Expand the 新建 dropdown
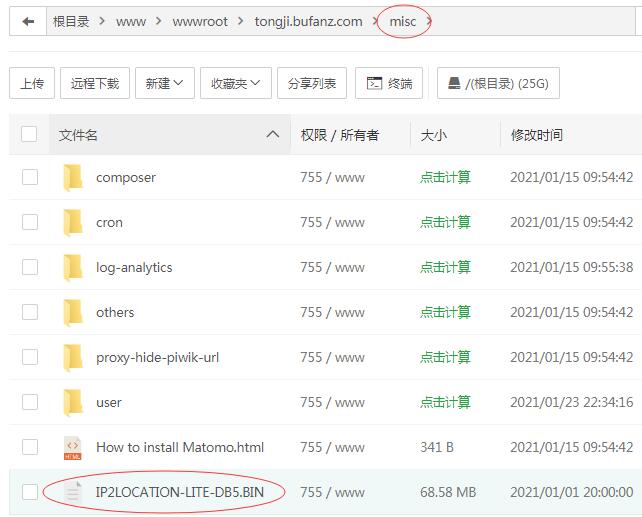The height and width of the screenshot is (517, 642). coord(165,83)
